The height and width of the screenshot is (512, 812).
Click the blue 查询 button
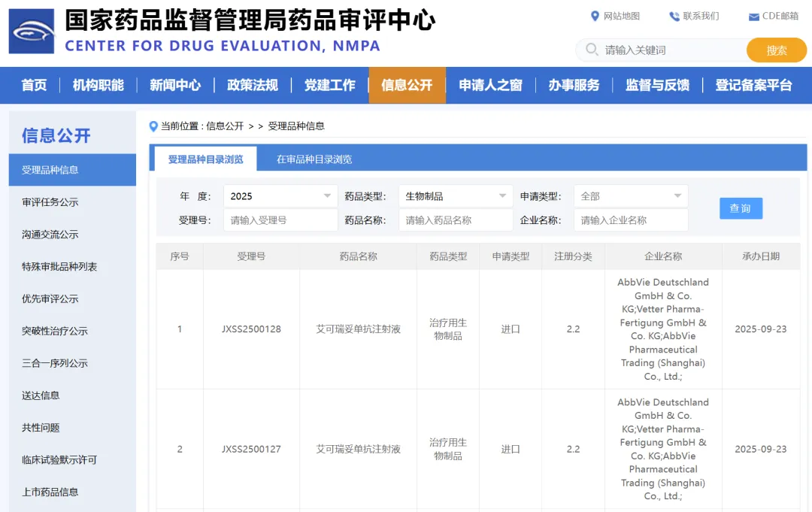[741, 208]
